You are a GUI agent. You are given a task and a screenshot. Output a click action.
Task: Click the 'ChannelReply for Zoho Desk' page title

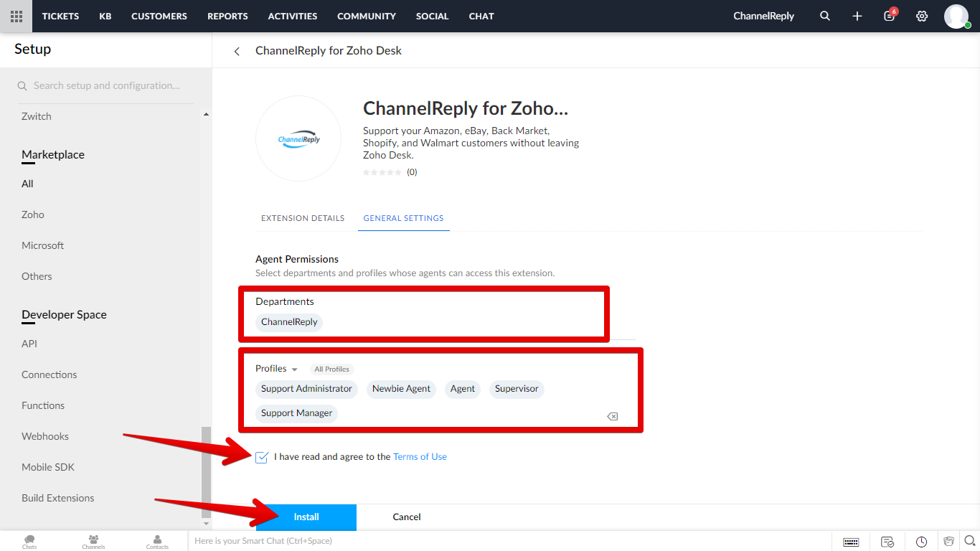click(329, 51)
